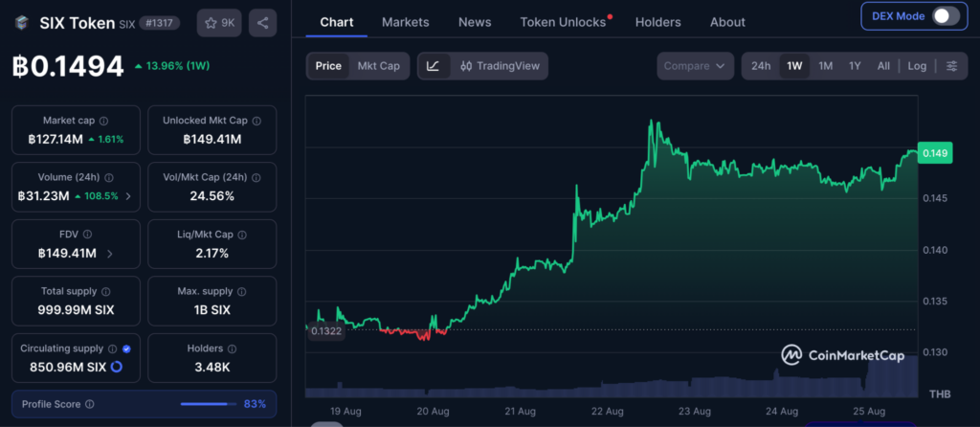Click the 999.99M SIX total supply
The height and width of the screenshot is (427, 980).
pos(76,309)
